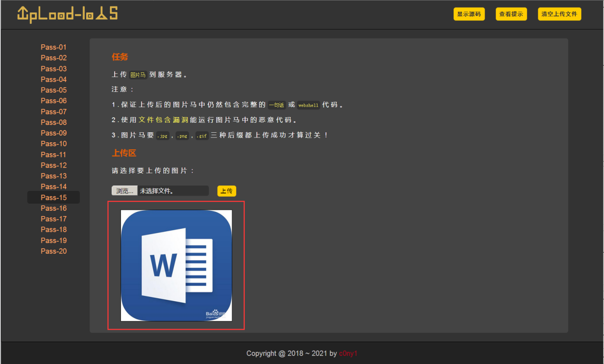604x364 pixels.
Task: Click the .gif suffix tag
Action: click(202, 136)
